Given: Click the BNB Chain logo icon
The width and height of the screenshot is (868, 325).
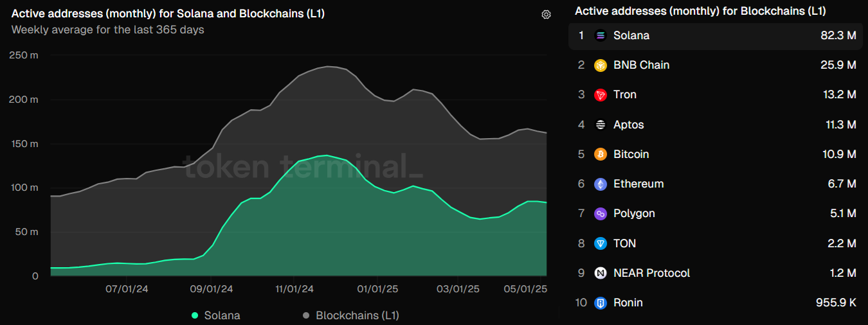Looking at the screenshot, I should 601,66.
